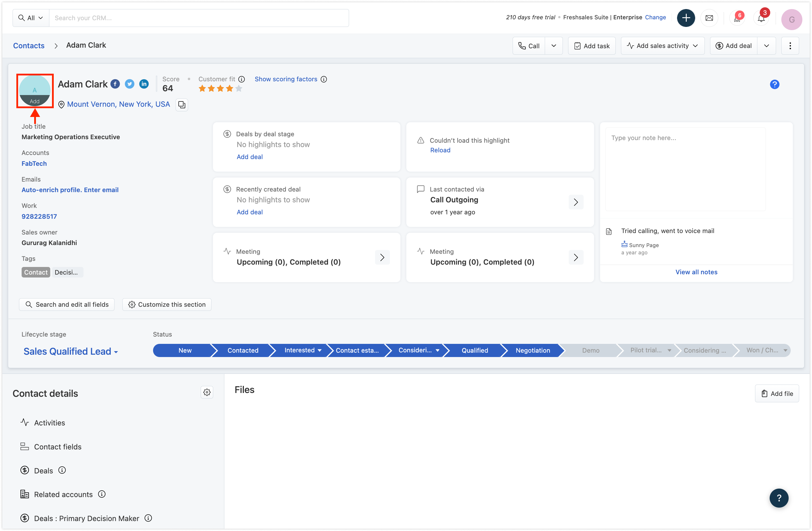Open View all notes link
Screen dimensions: 812x531
pyautogui.click(x=696, y=272)
